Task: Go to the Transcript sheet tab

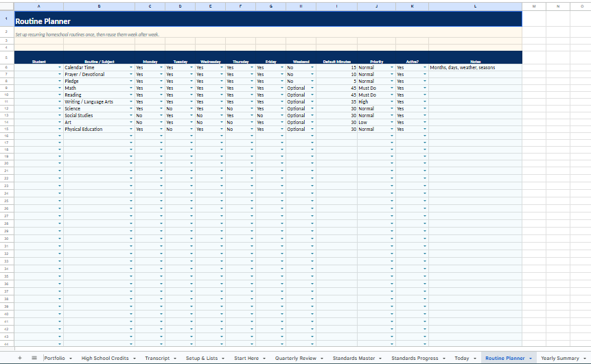Action: (x=157, y=358)
